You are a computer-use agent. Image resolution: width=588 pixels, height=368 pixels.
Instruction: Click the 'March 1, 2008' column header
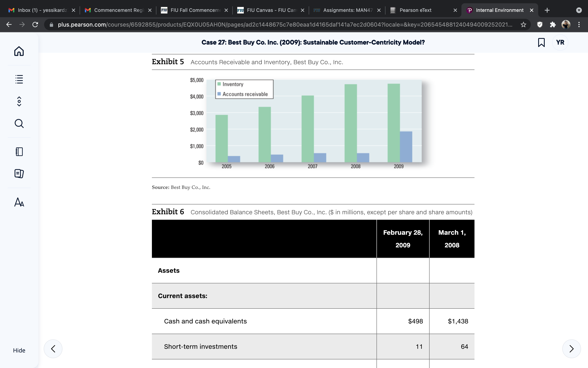point(452,239)
